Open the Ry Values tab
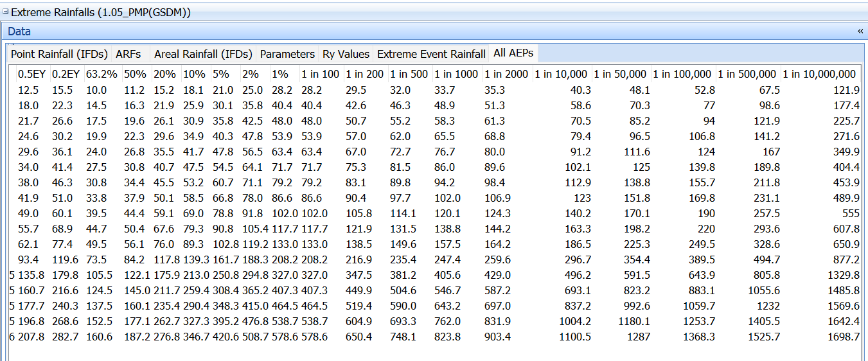Image resolution: width=868 pixels, height=361 pixels. click(346, 54)
